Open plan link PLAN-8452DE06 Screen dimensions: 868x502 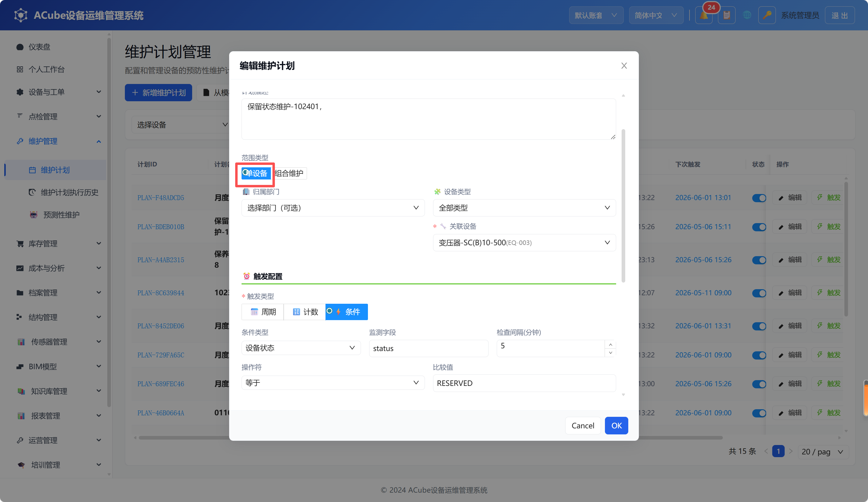coord(161,326)
